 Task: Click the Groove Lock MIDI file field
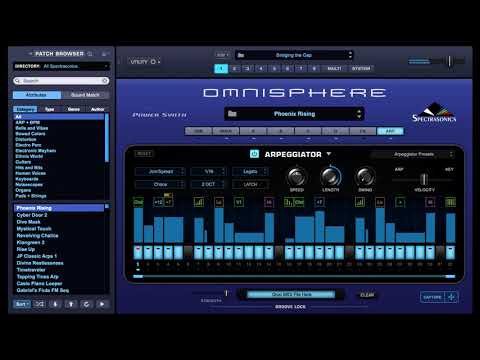[290, 294]
